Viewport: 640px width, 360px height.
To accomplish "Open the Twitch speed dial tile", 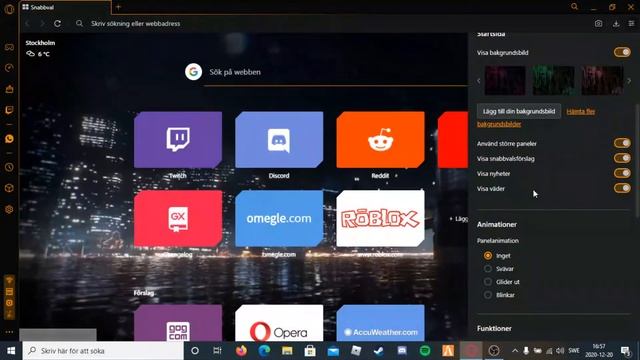I will click(178, 140).
